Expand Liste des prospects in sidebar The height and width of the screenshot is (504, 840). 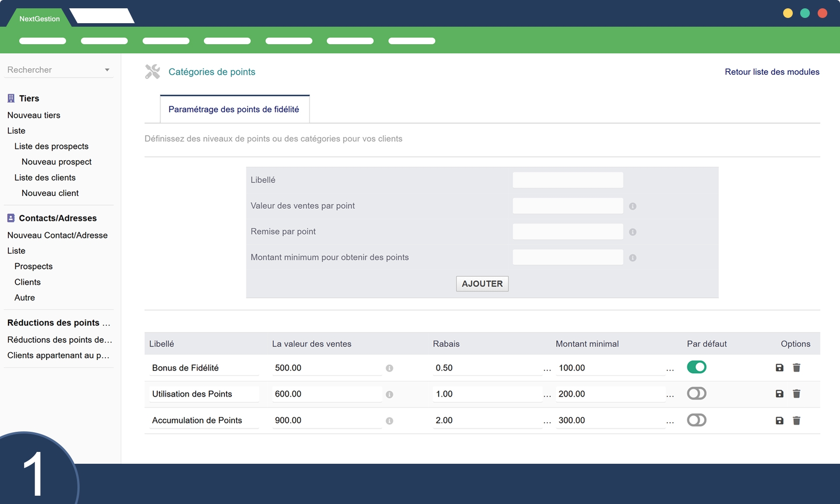[x=51, y=146]
